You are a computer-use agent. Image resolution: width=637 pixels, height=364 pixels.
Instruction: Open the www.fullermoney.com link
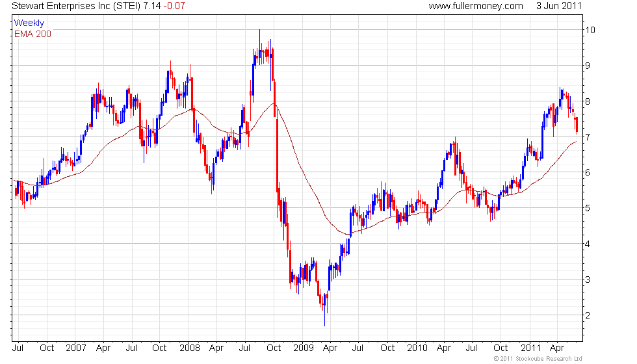click(x=476, y=6)
